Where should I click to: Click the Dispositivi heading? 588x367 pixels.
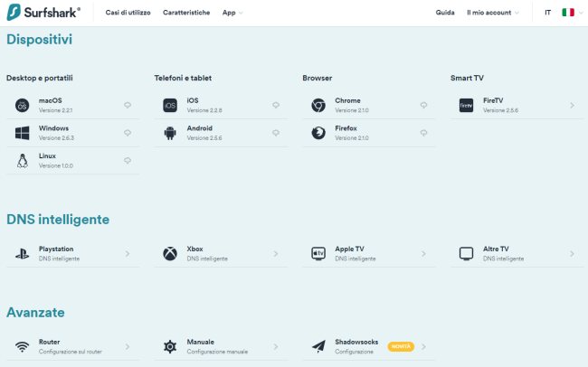point(40,40)
